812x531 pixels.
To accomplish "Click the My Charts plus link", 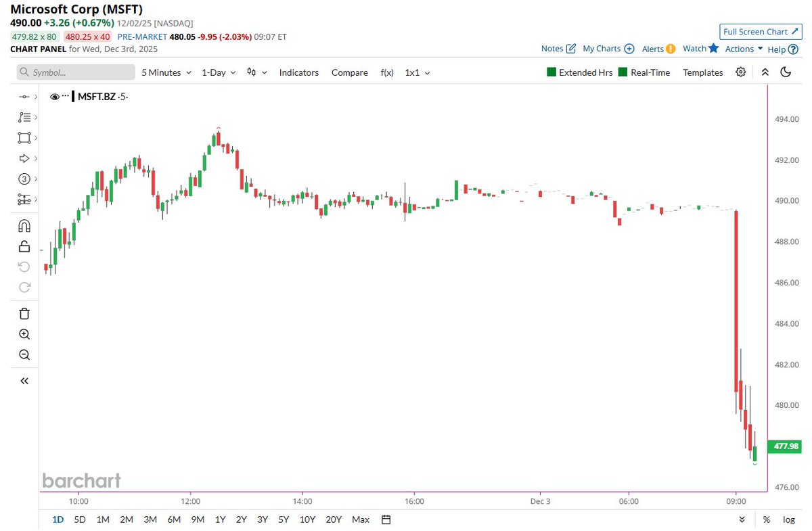I will (608, 49).
